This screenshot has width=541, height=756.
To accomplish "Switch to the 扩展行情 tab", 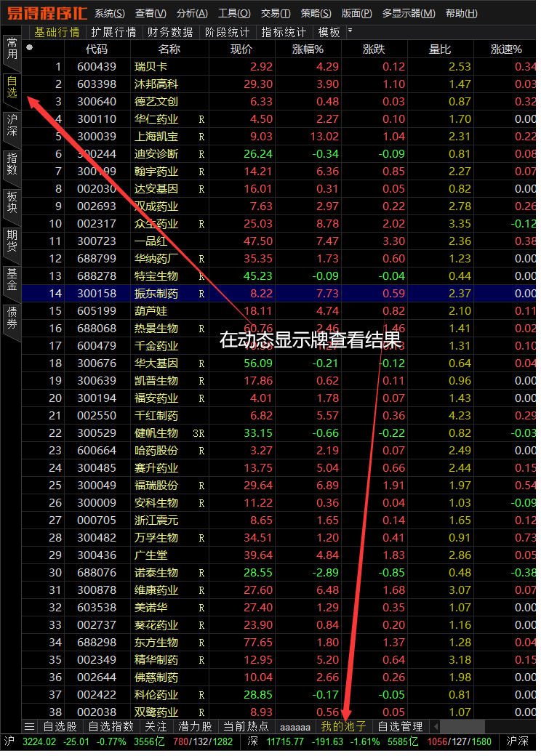I will (113, 32).
